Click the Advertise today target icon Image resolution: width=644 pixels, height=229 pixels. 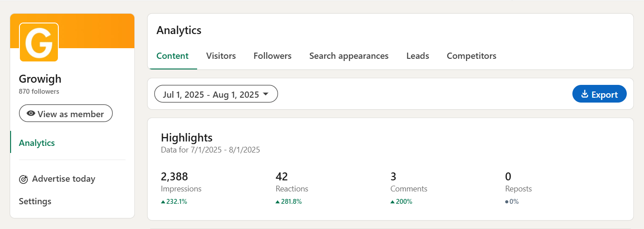23,179
